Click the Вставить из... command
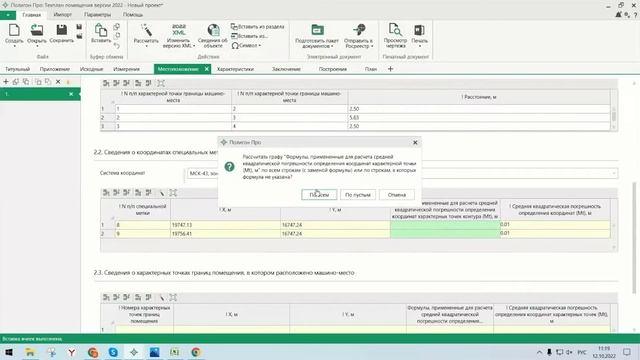The image size is (640, 360). tap(249, 36)
